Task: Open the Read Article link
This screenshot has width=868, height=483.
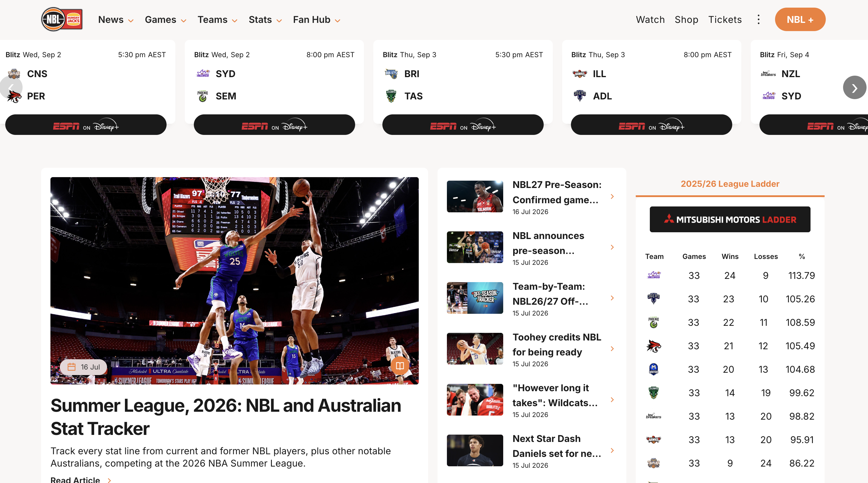Action: [x=81, y=480]
